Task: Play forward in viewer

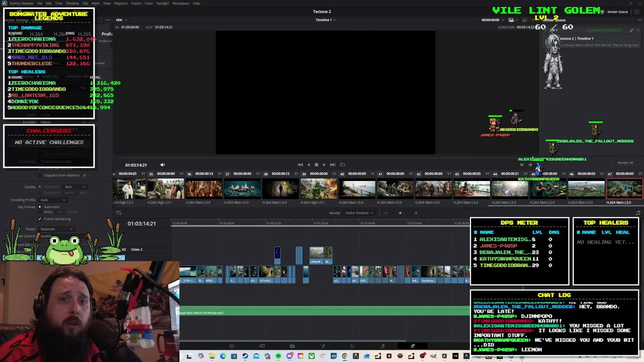Action: 324,165
